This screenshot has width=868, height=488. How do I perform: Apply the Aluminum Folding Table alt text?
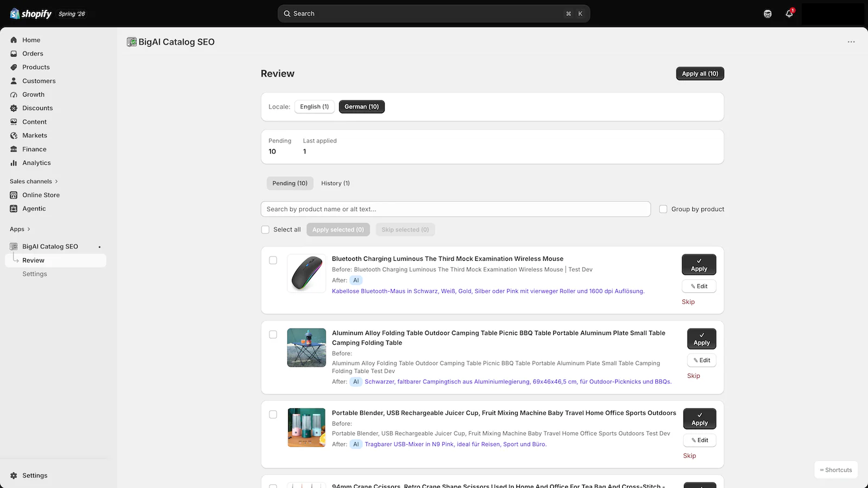[701, 339]
